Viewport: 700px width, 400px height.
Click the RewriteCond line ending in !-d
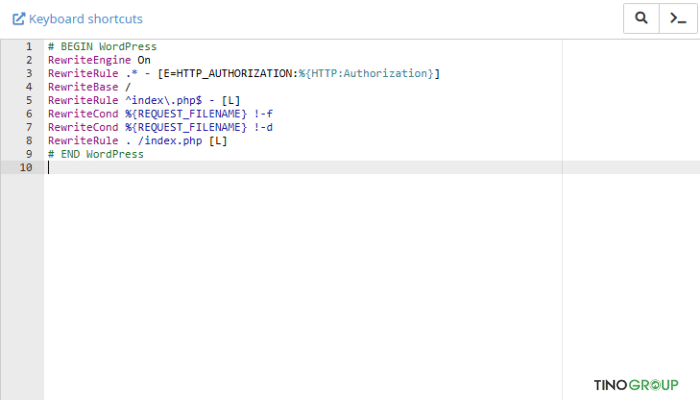[160, 127]
